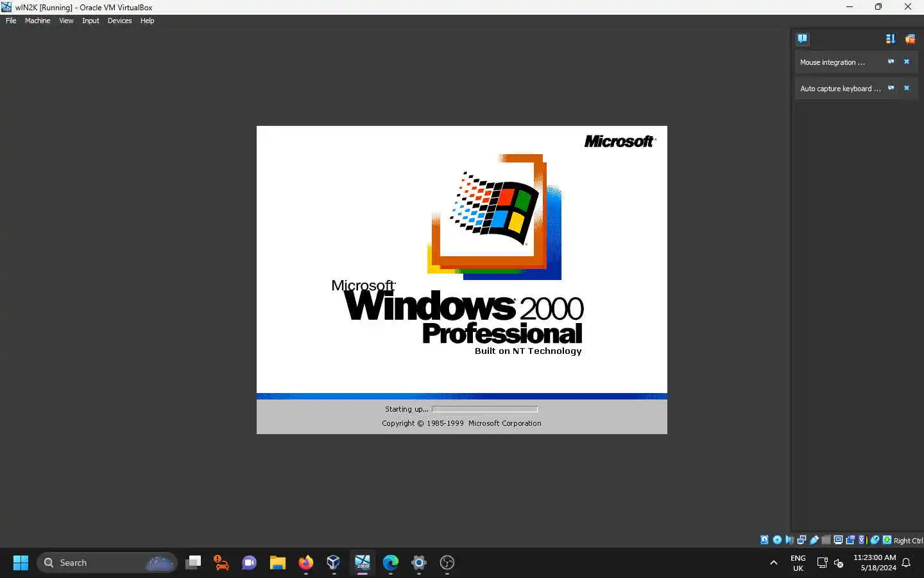Viewport: 924px width, 578px height.
Task: Click the virtualization features V icon
Action: (x=862, y=540)
